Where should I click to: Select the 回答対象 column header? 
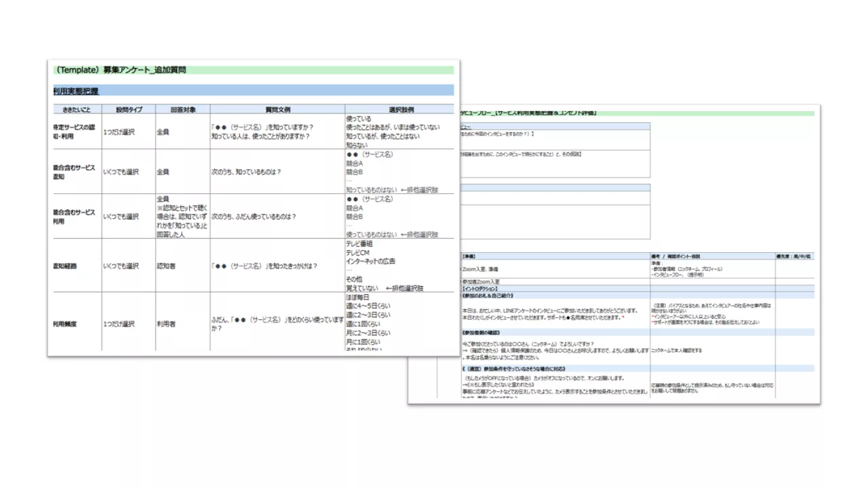pos(182,109)
